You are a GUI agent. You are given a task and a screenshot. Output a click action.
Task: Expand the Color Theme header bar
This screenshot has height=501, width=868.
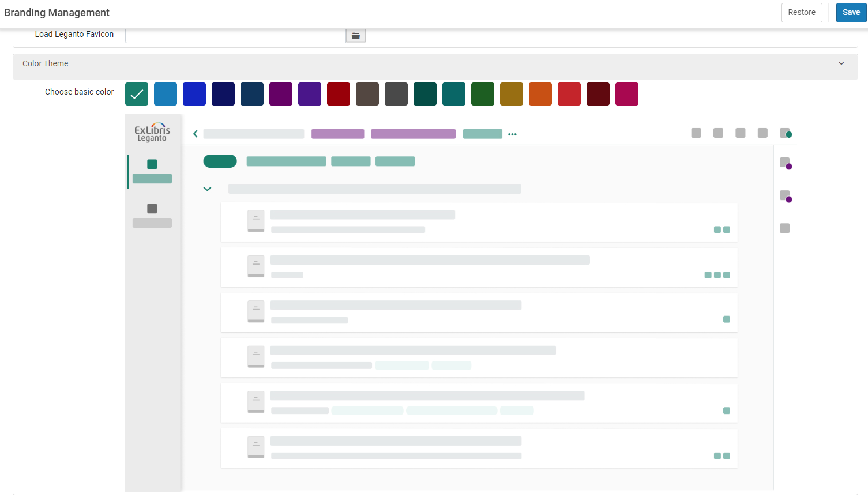coord(404,63)
